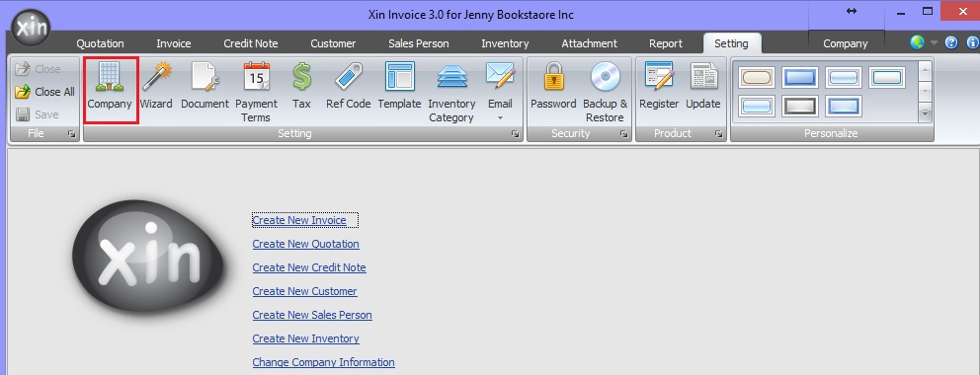Click the Create New Inventory link
The width and height of the screenshot is (980, 375).
point(305,338)
